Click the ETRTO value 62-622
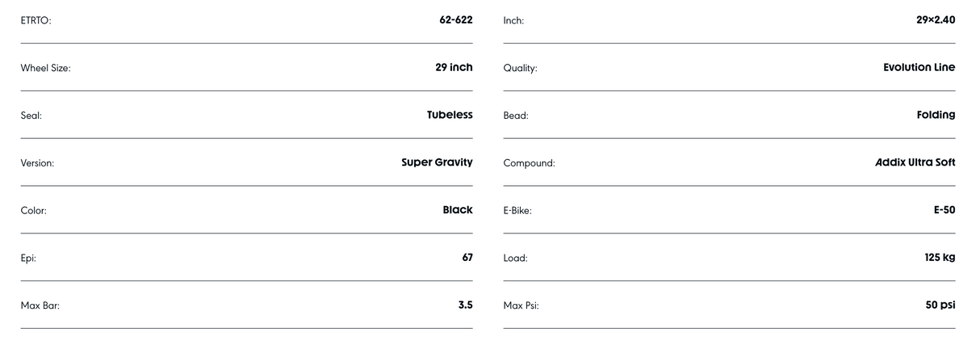Viewport: 980px width, 341px height. click(x=455, y=19)
